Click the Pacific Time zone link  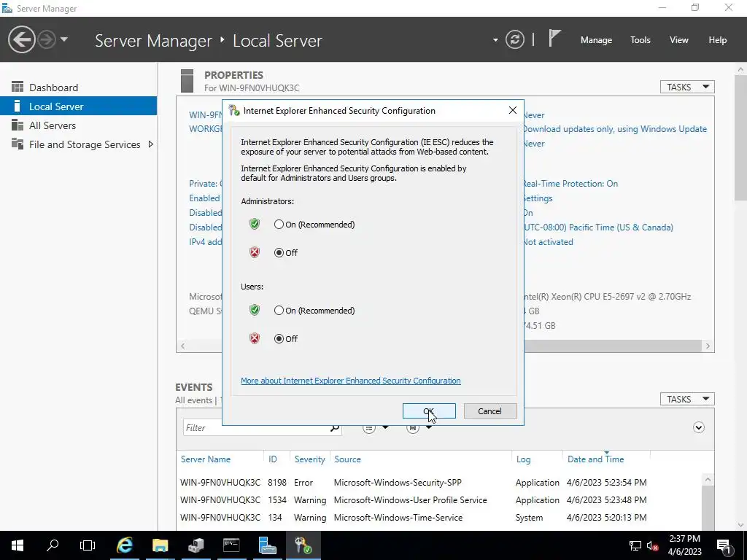pos(598,227)
